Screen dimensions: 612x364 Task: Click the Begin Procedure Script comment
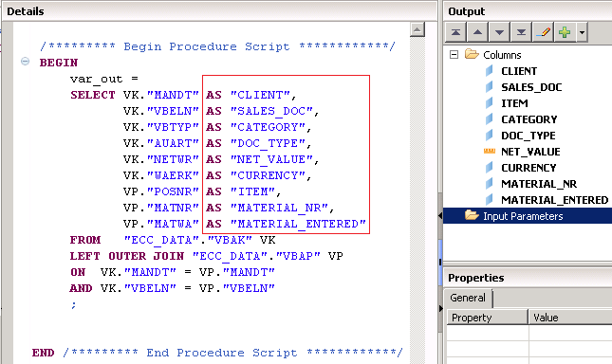218,46
